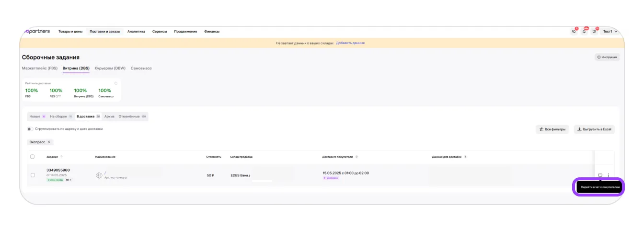Follow the Добавить данные link

click(x=350, y=43)
